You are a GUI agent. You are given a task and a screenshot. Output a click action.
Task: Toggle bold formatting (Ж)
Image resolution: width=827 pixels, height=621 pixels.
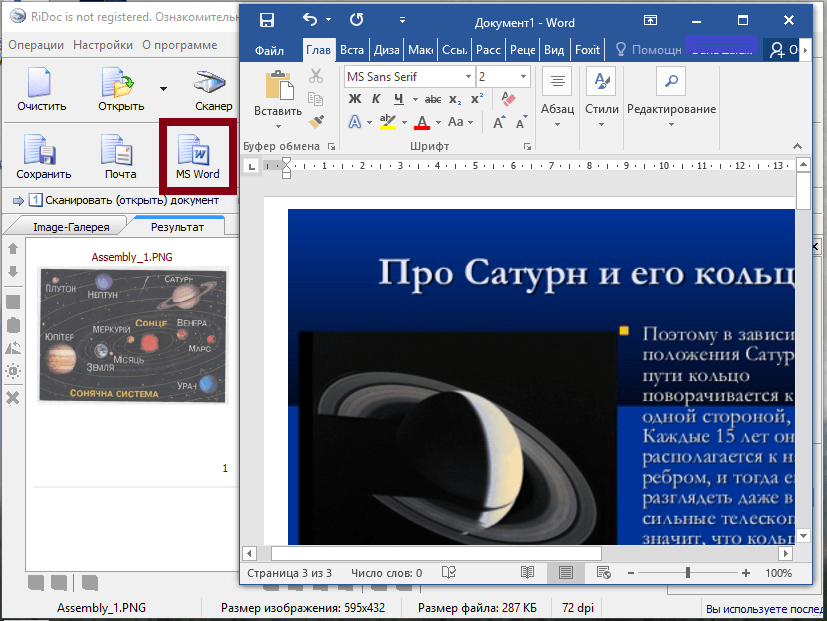tap(354, 99)
